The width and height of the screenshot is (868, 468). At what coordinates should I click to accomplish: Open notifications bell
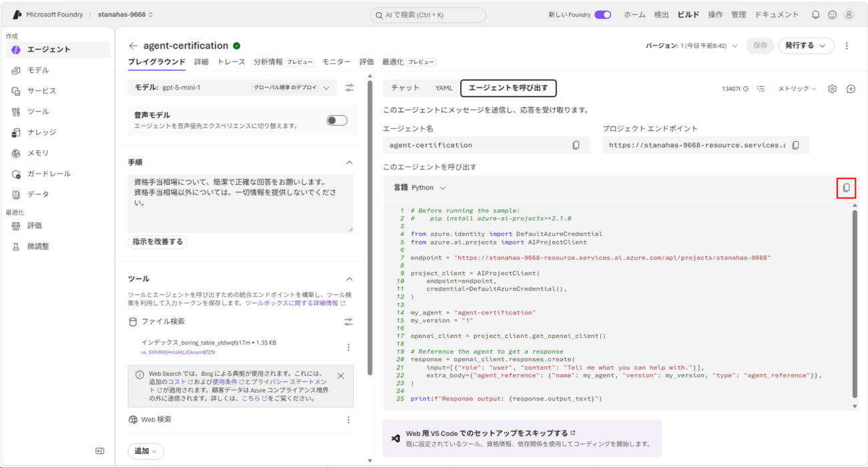pos(815,14)
